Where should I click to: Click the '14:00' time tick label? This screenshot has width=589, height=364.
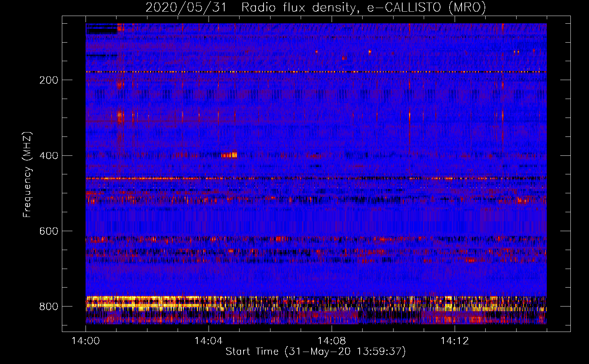tap(86, 341)
